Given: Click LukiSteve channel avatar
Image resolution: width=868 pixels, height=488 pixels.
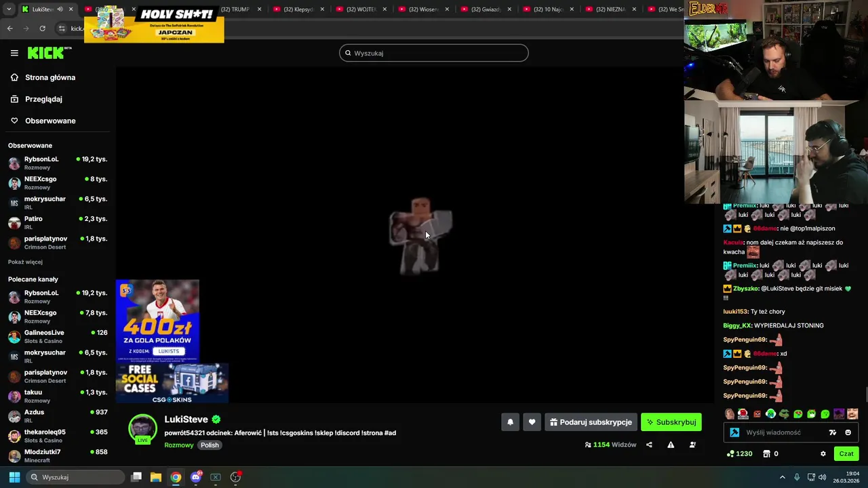Looking at the screenshot, I should pos(142,428).
